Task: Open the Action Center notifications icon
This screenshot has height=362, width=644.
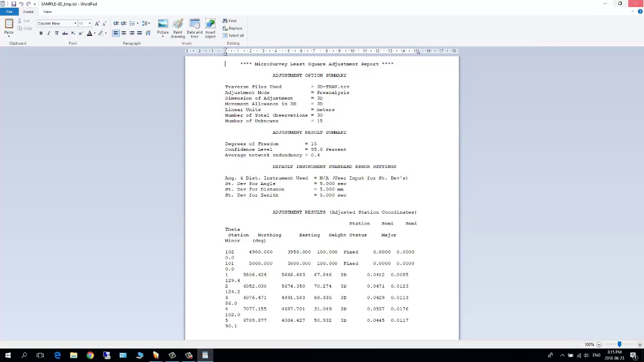Action: [x=633, y=355]
